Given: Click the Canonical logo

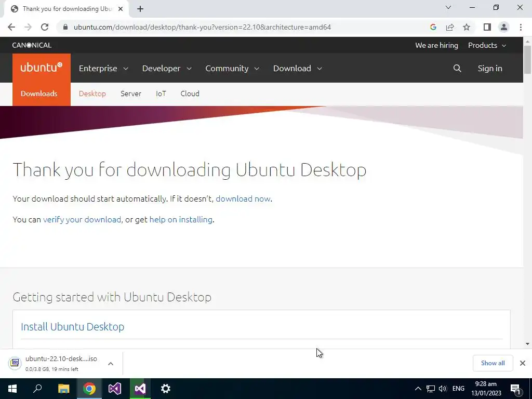Looking at the screenshot, I should pyautogui.click(x=32, y=45).
